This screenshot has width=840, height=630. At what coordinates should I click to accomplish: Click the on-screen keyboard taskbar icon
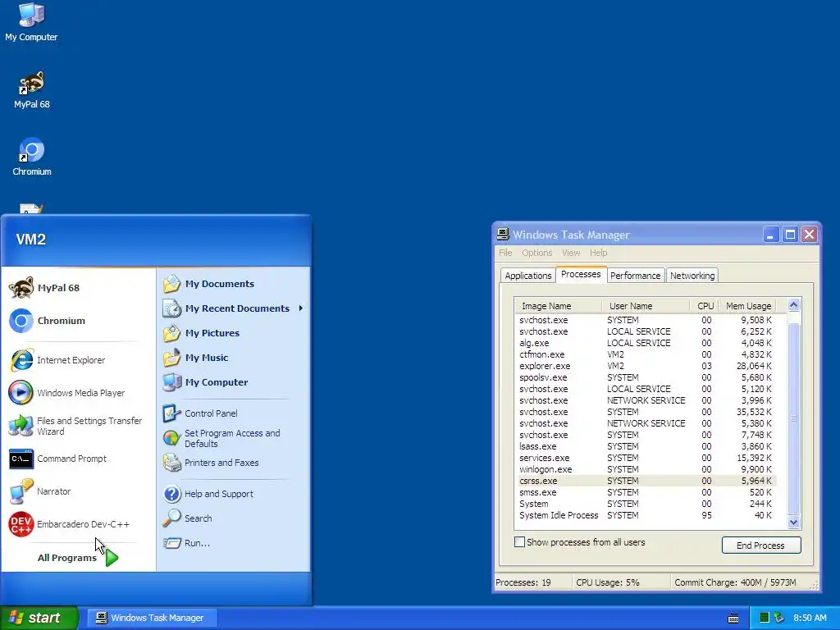pyautogui.click(x=733, y=619)
